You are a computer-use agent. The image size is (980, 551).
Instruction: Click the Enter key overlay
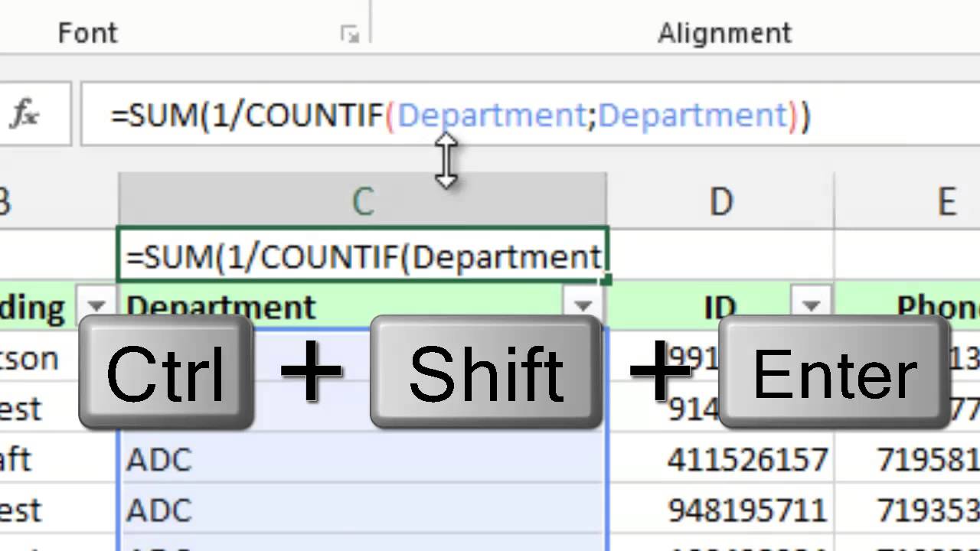(x=835, y=373)
